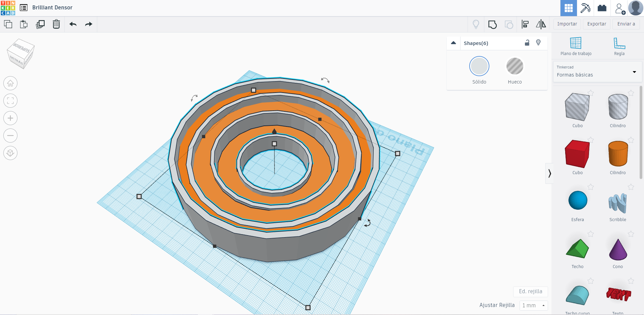The image size is (644, 315).
Task: Open the Formas básicas shape category dropdown
Action: coord(597,71)
